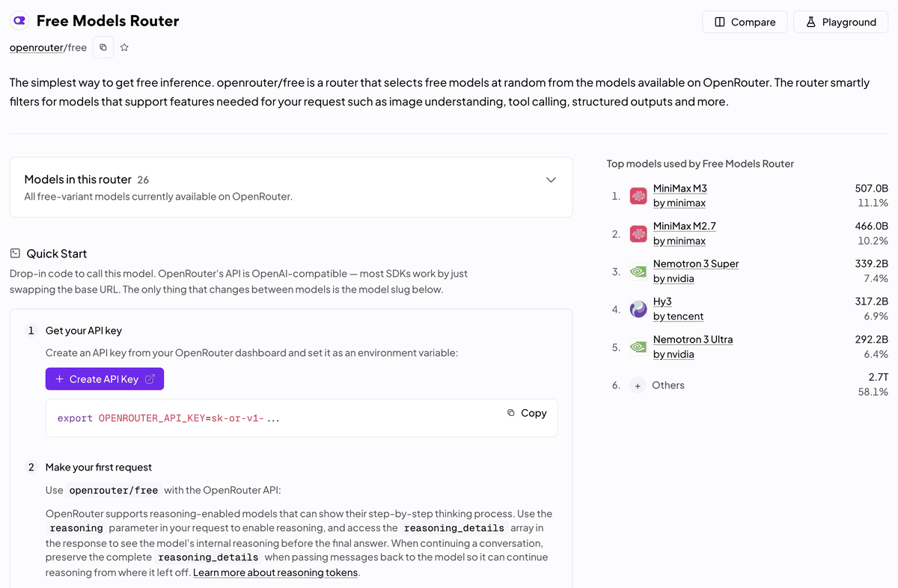The width and height of the screenshot is (898, 588).
Task: Visit the by tencent author link
Action: click(x=678, y=316)
